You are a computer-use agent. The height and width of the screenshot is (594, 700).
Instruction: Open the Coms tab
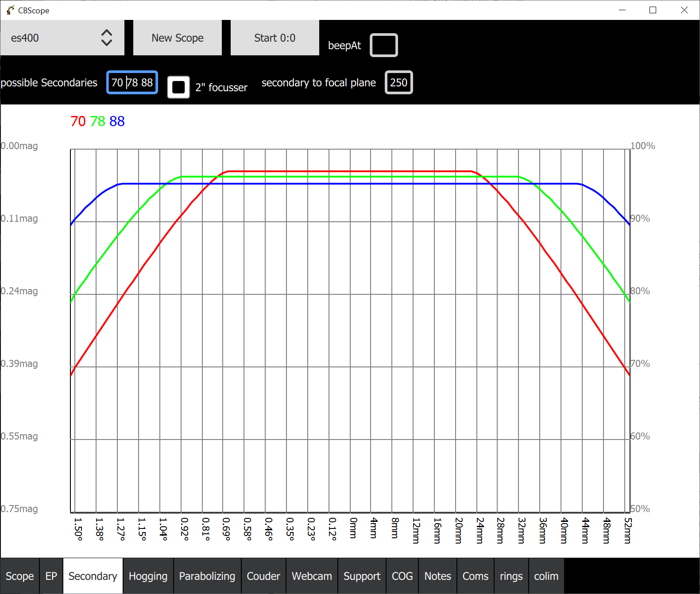pyautogui.click(x=476, y=576)
